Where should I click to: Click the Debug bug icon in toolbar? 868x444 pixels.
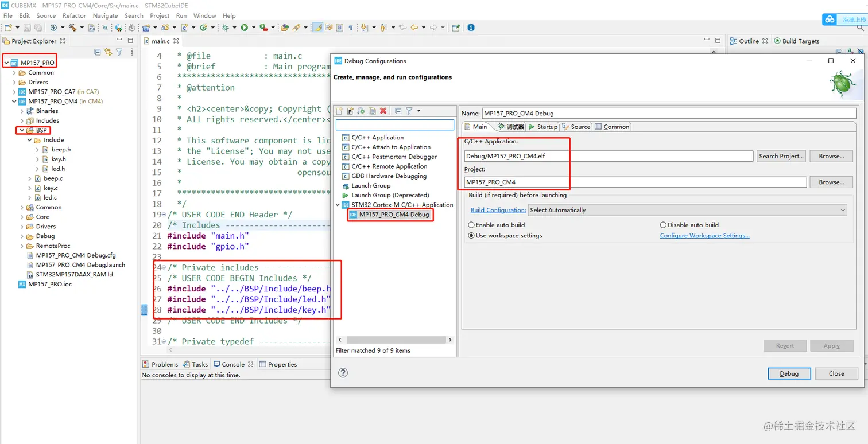click(226, 28)
